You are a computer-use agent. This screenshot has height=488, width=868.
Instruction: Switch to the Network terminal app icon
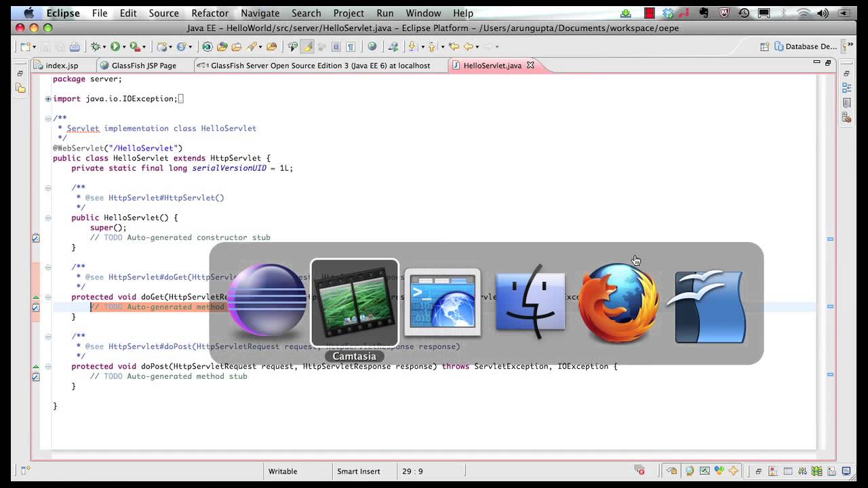click(442, 302)
